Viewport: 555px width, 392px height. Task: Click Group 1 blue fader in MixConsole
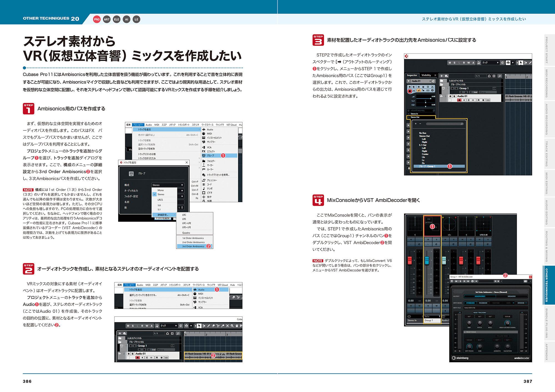(427, 260)
